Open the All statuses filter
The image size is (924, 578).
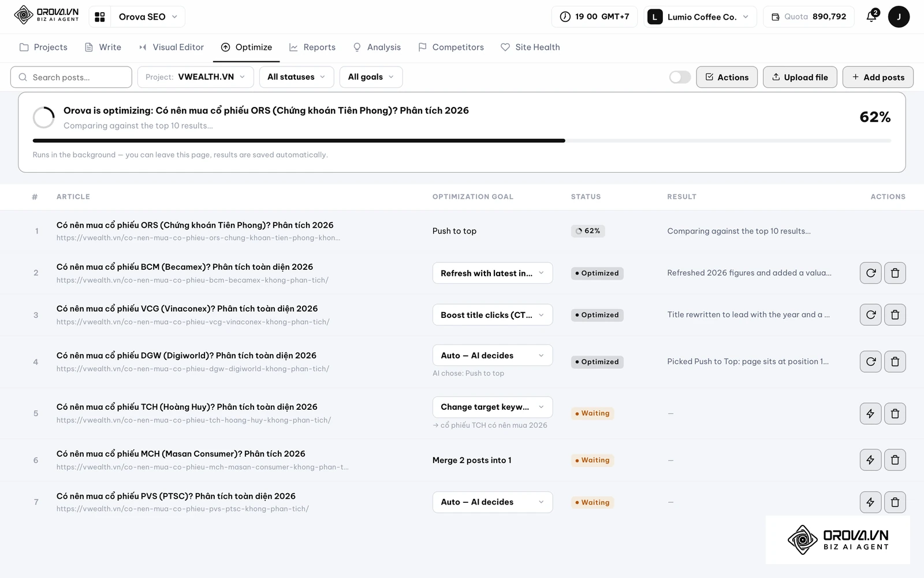click(x=296, y=77)
